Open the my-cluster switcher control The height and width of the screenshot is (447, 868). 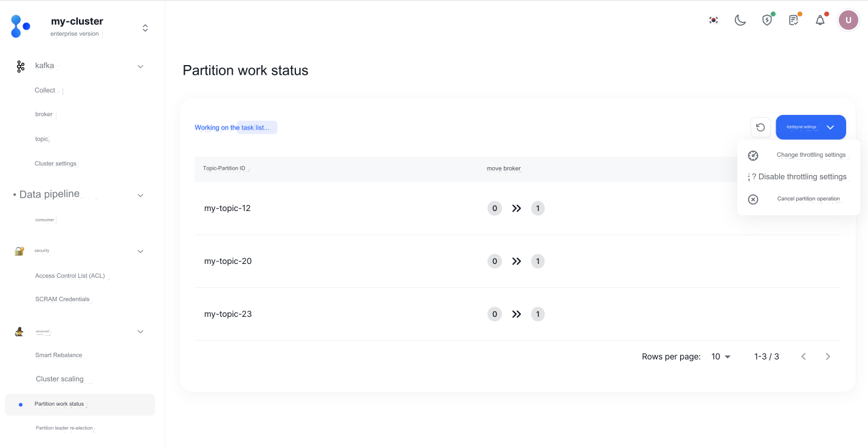[x=145, y=27]
